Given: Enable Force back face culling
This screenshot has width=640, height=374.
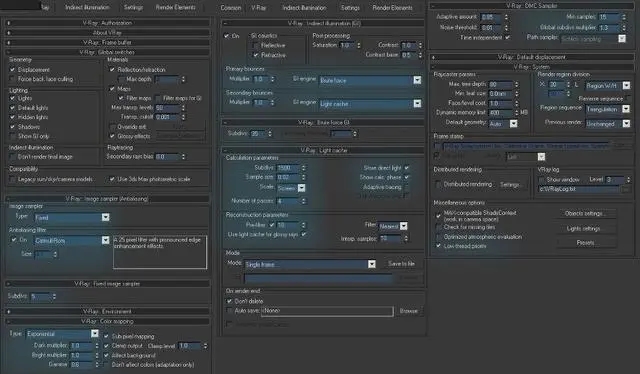Looking at the screenshot, I should pyautogui.click(x=13, y=79).
